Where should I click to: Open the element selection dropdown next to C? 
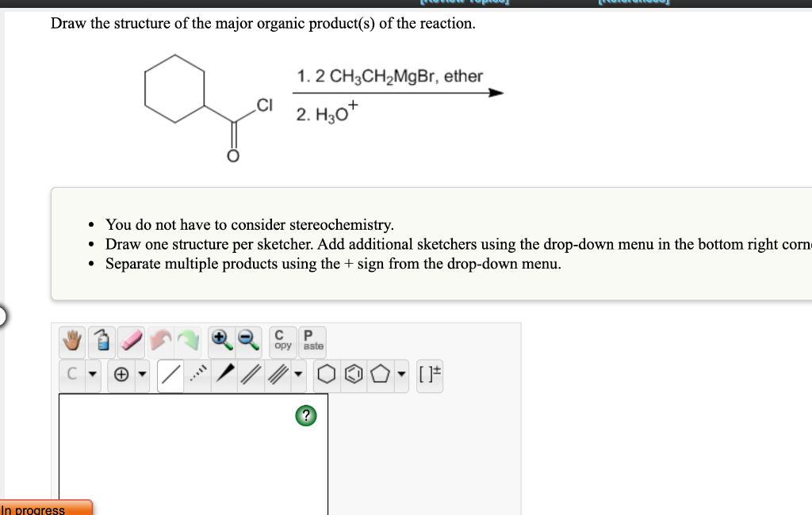92,375
